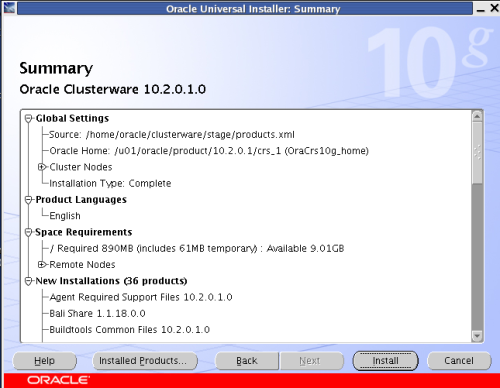Collapse the New Installations (36 products) node
This screenshot has height=388, width=500.
(29, 281)
